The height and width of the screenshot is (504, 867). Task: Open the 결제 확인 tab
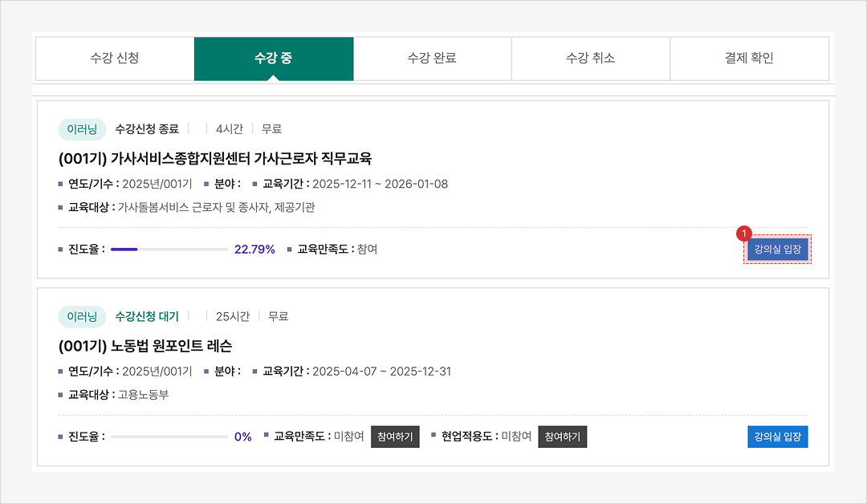coord(748,59)
